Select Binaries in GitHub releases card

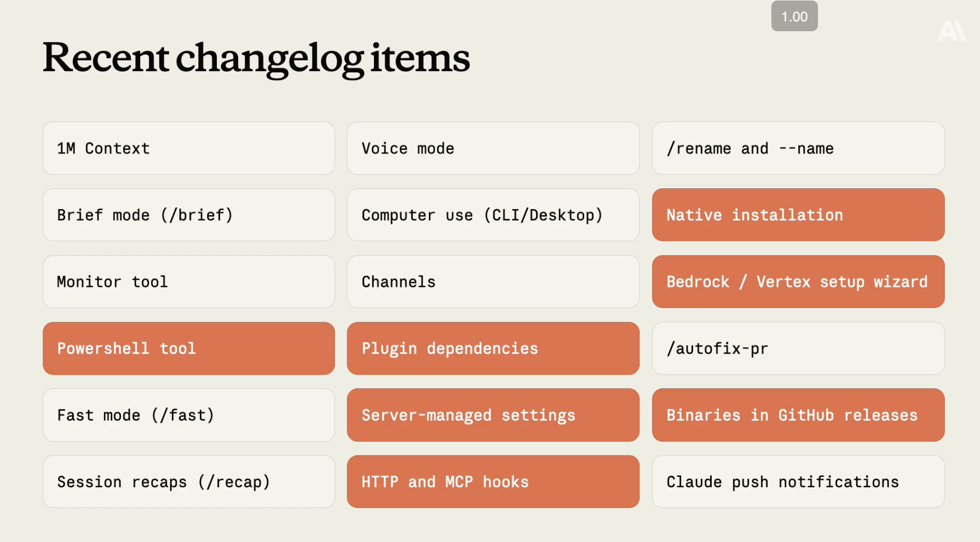pos(798,415)
